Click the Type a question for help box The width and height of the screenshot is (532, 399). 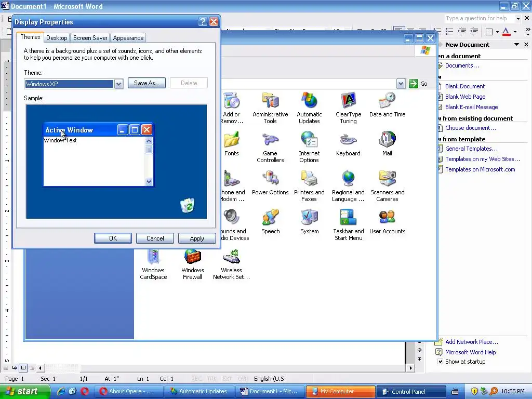pos(480,18)
